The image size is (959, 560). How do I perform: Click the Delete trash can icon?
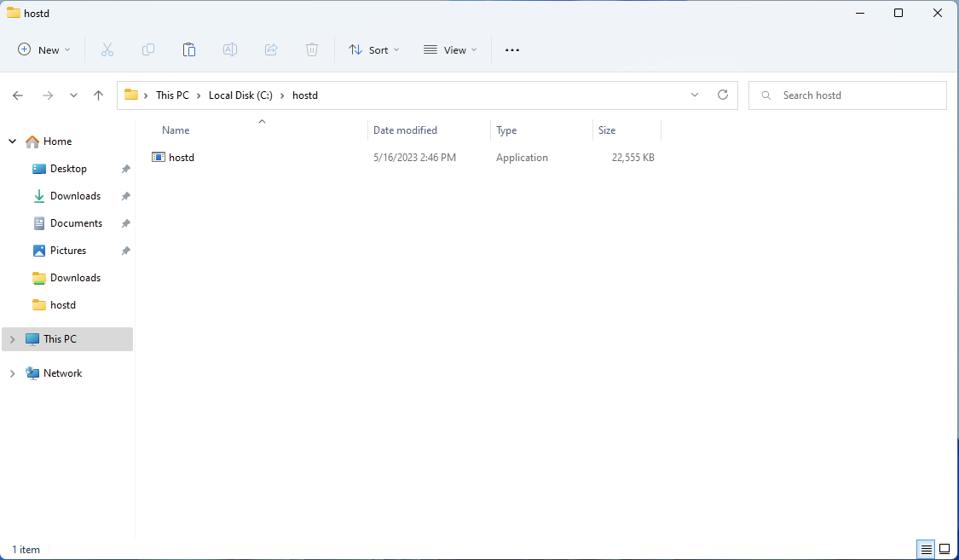coord(312,50)
